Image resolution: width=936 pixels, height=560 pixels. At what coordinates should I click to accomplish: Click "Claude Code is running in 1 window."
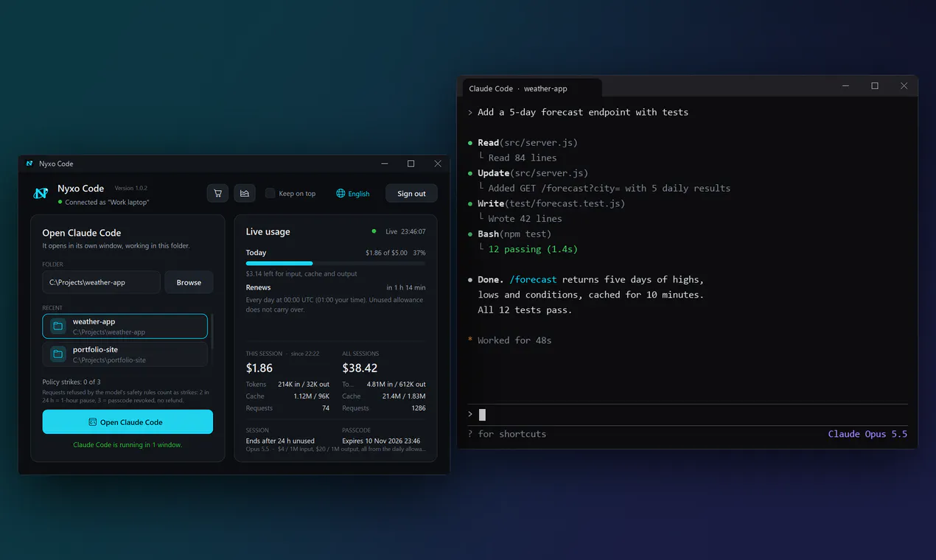pos(128,444)
